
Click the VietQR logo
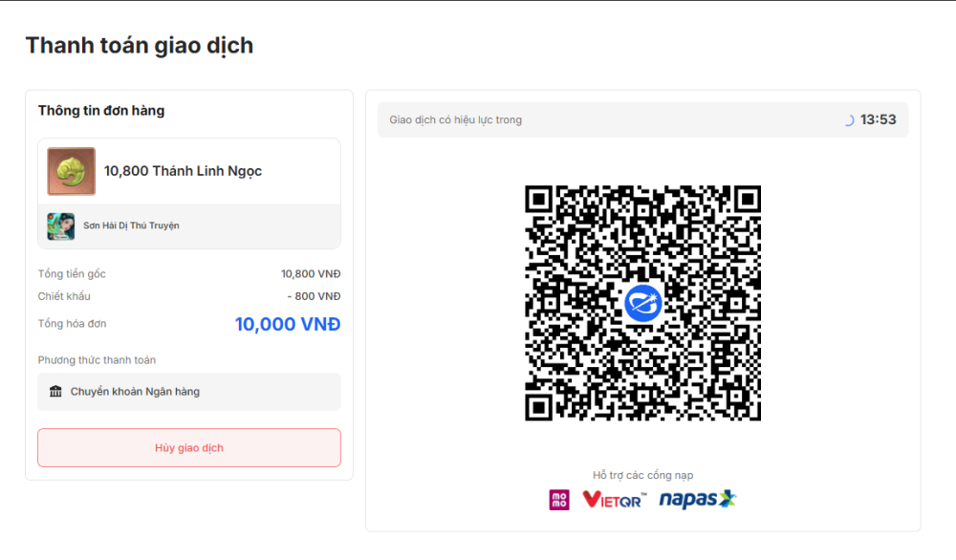(614, 499)
